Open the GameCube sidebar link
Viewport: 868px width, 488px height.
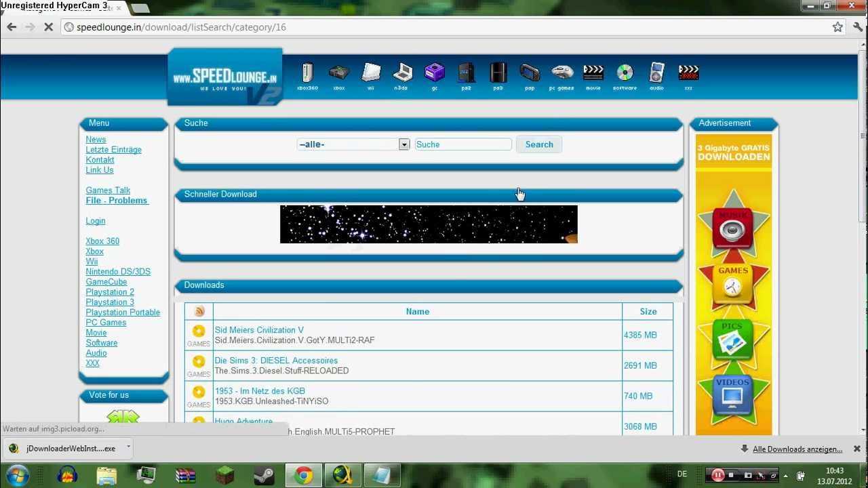[106, 282]
